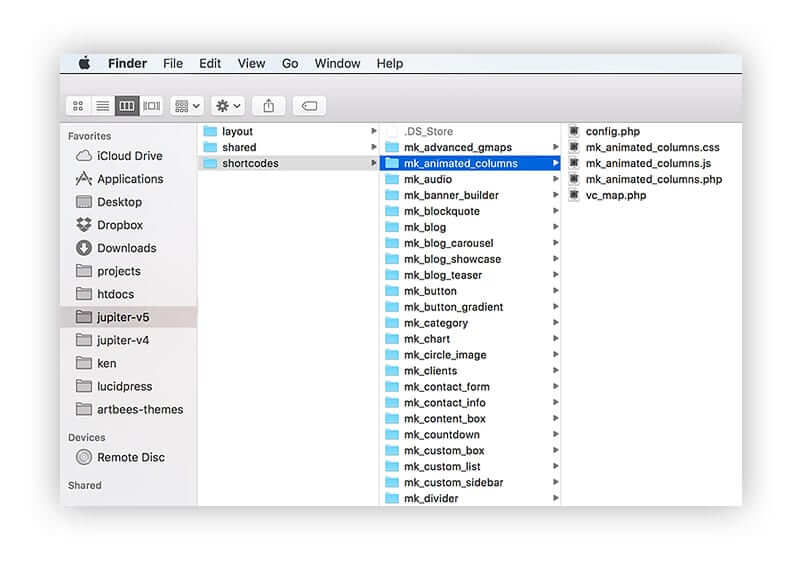This screenshot has height=566, width=800.
Task: Open the arrange items dropdown
Action: click(x=187, y=106)
